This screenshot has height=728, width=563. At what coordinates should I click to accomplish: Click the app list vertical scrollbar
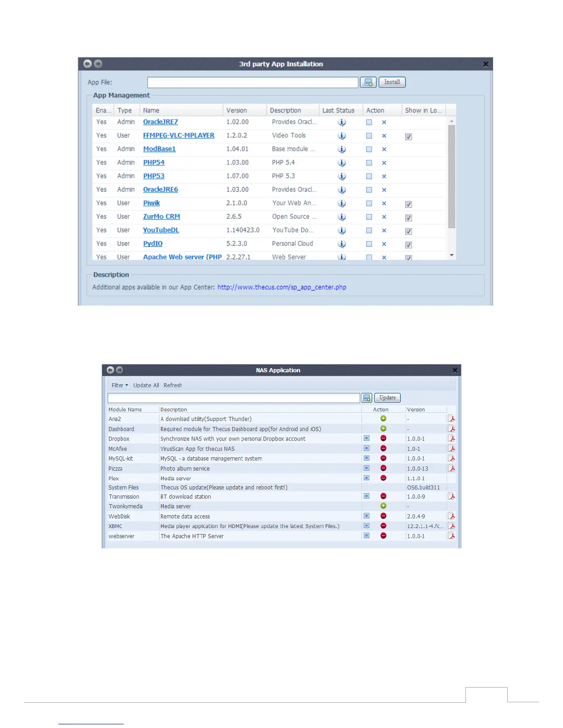click(x=452, y=176)
